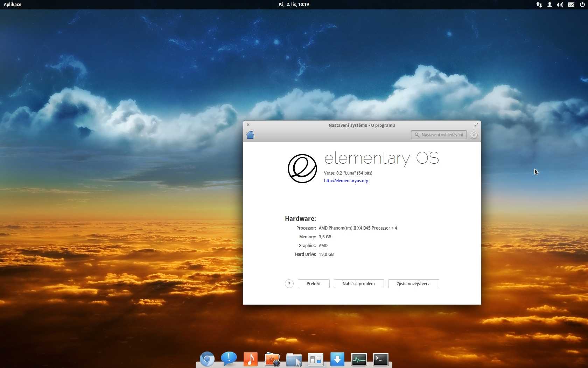Close the Nastavení systému window
The image size is (588, 368).
tap(248, 125)
